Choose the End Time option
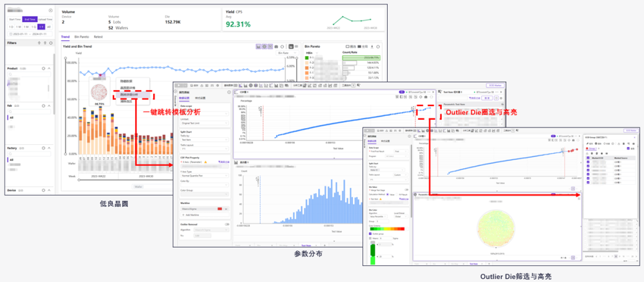This screenshot has height=282, width=644. (x=30, y=19)
